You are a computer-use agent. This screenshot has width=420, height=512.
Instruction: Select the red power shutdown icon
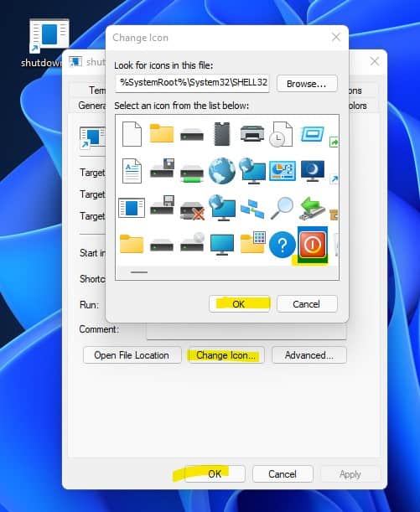coord(313,244)
